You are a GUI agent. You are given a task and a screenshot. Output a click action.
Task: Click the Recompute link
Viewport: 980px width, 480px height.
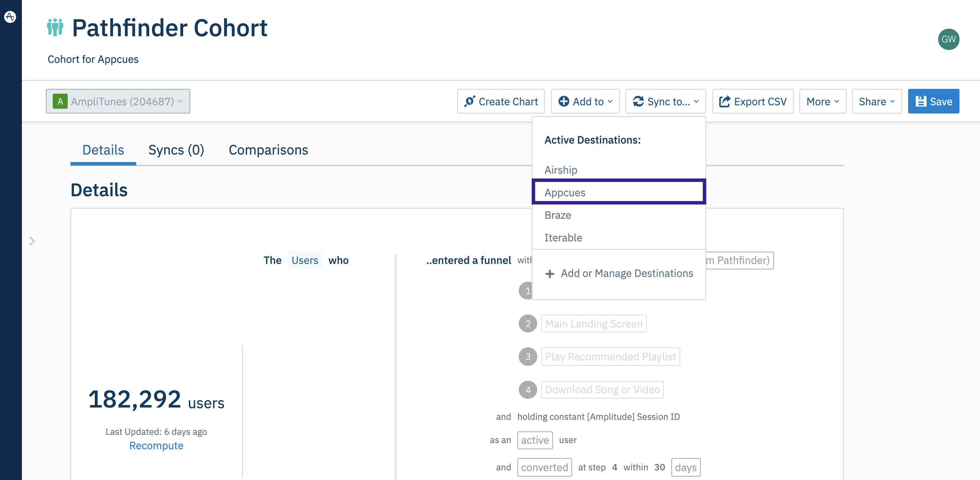coord(156,445)
